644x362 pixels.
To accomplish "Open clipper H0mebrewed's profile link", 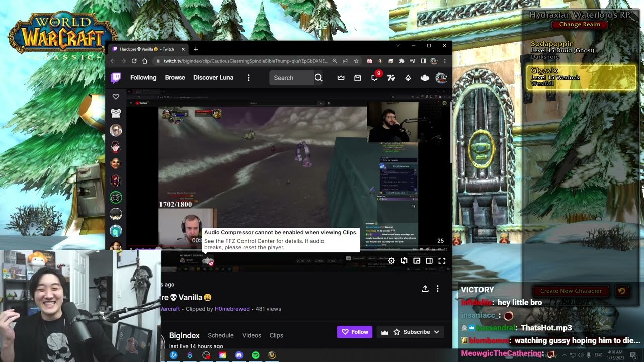I will click(232, 309).
